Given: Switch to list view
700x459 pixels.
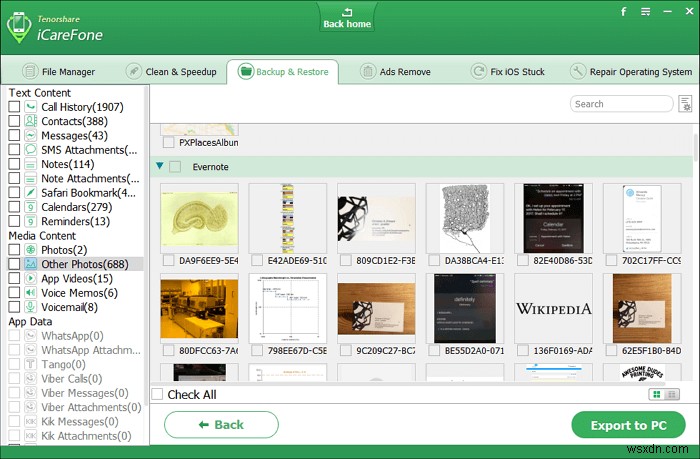Looking at the screenshot, I should (672, 394).
